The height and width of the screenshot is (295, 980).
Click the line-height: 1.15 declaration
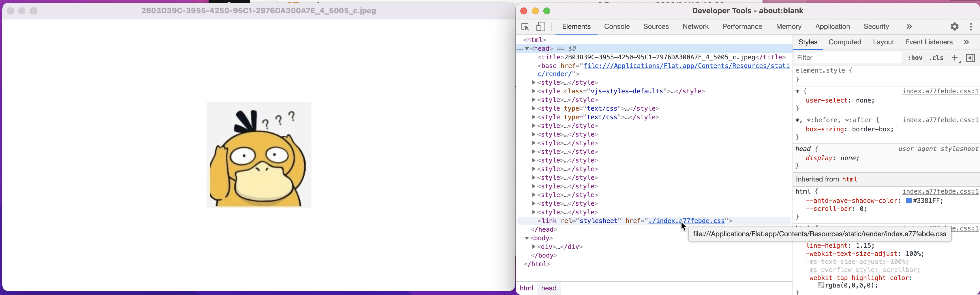[x=840, y=246]
